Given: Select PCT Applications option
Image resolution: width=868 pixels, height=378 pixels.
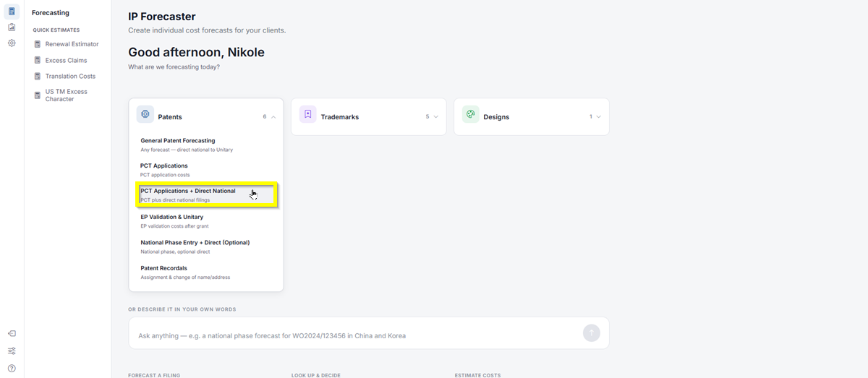Looking at the screenshot, I should coord(206,170).
